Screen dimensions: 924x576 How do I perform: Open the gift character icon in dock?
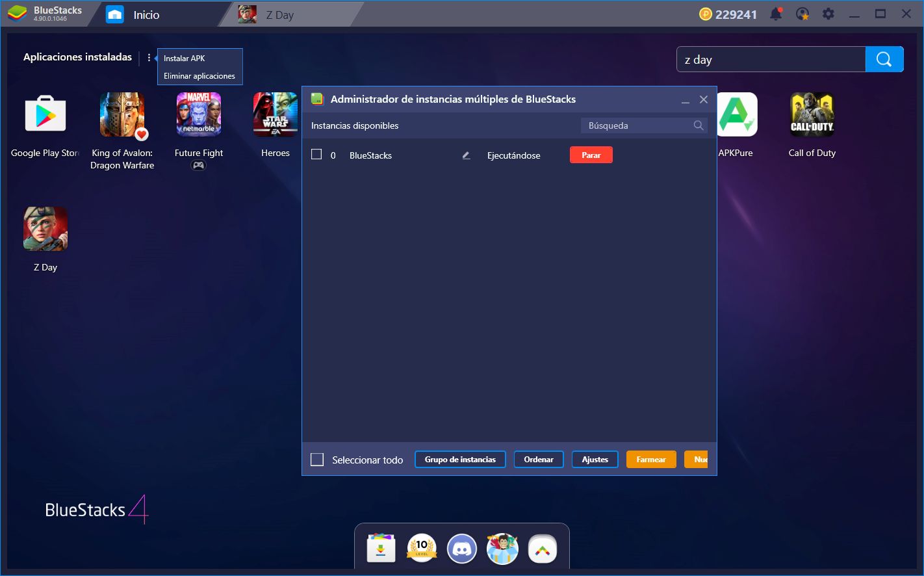(x=502, y=549)
